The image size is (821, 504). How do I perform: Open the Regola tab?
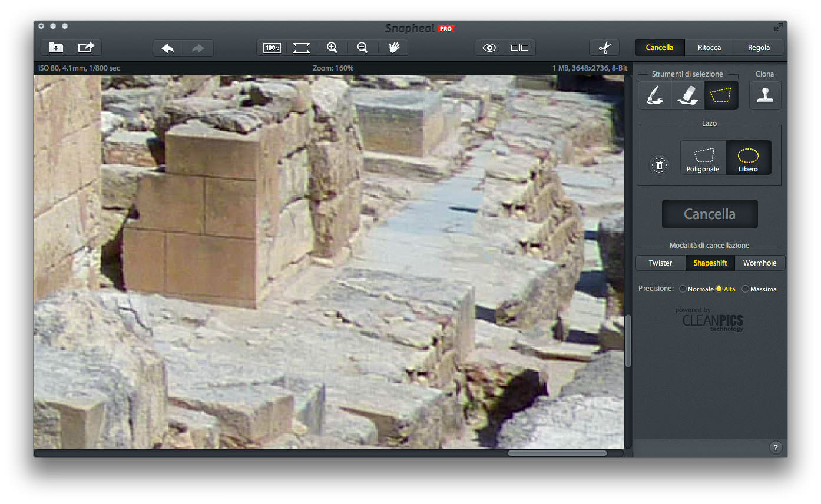[x=759, y=48]
